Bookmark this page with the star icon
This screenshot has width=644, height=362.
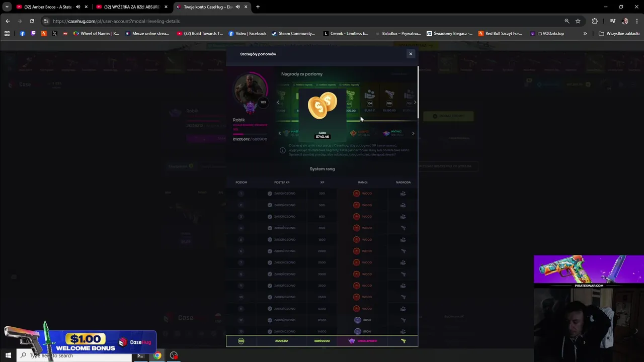coord(578,21)
